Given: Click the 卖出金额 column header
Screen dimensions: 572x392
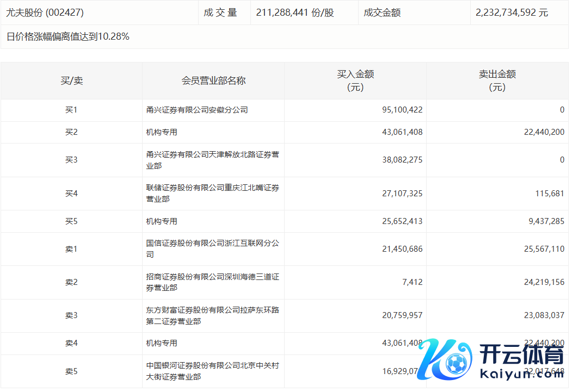Looking at the screenshot, I should 497,80.
